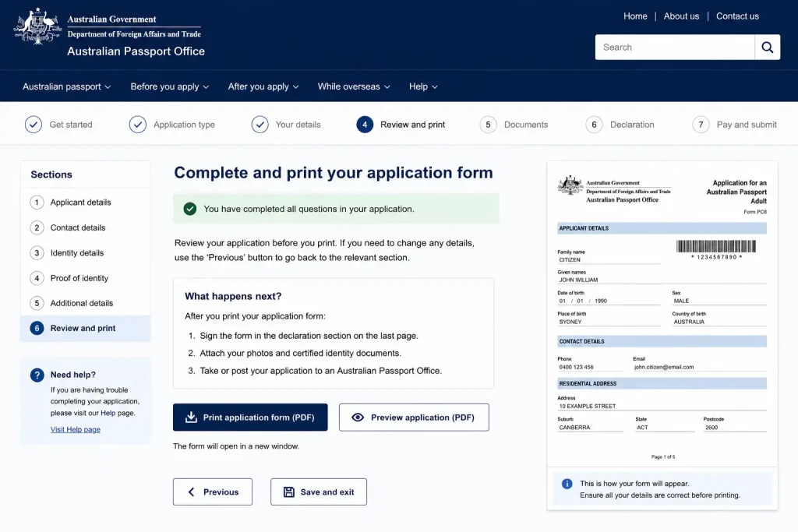Select Review and print in Sections sidebar

tap(86, 329)
